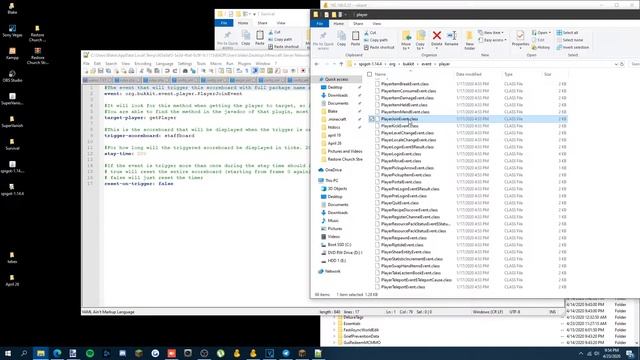Open address bar history dropdown in player window
The height and width of the screenshot is (360, 640).
click(616, 64)
